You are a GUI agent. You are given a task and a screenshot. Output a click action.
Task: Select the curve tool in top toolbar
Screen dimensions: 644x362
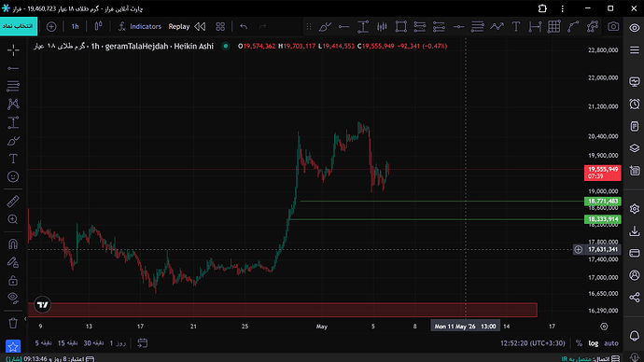[573, 27]
